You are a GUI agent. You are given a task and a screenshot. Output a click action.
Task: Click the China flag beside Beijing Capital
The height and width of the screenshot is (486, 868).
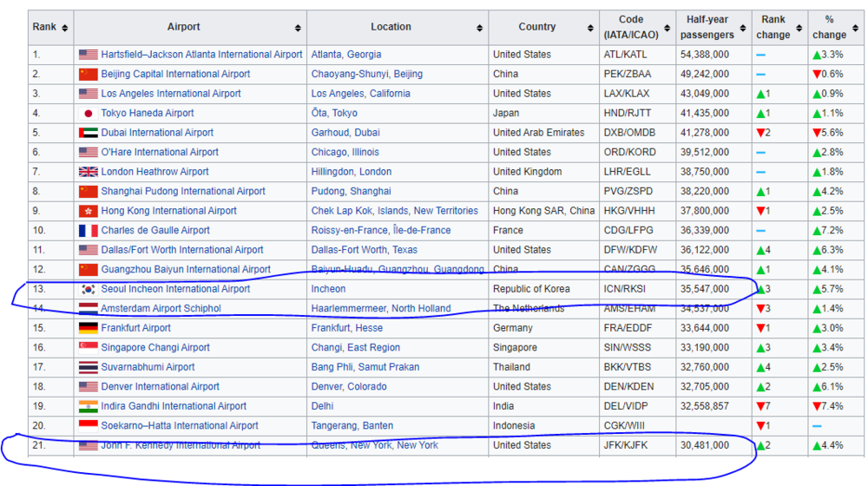click(88, 74)
